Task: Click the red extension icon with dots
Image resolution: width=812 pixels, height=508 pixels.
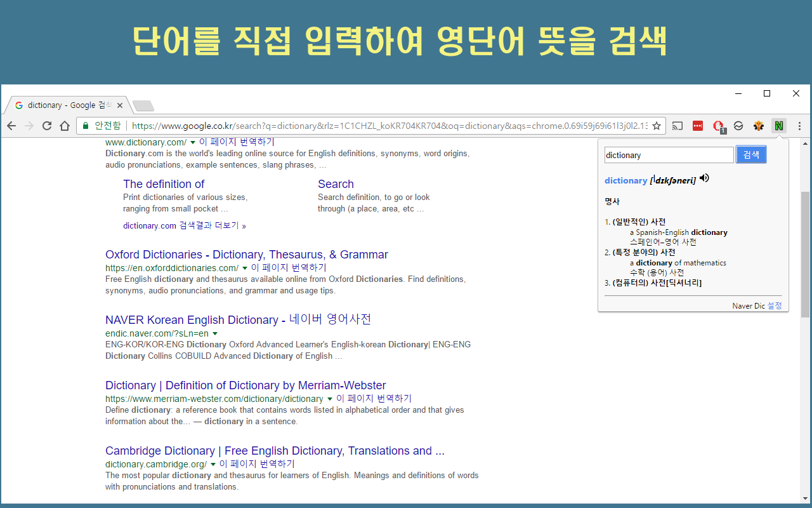Action: pos(698,126)
